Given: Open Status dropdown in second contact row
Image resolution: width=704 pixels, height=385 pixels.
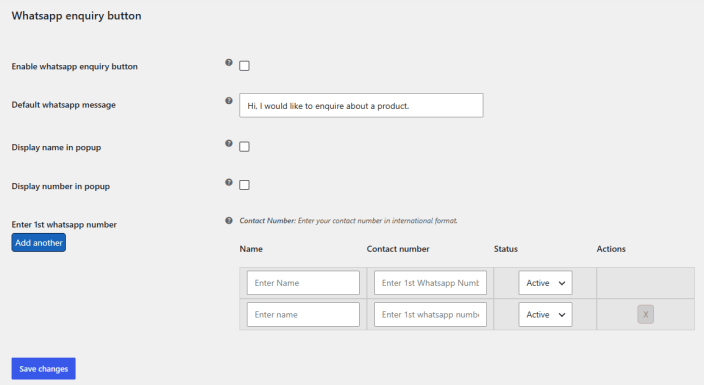Looking at the screenshot, I should point(546,314).
